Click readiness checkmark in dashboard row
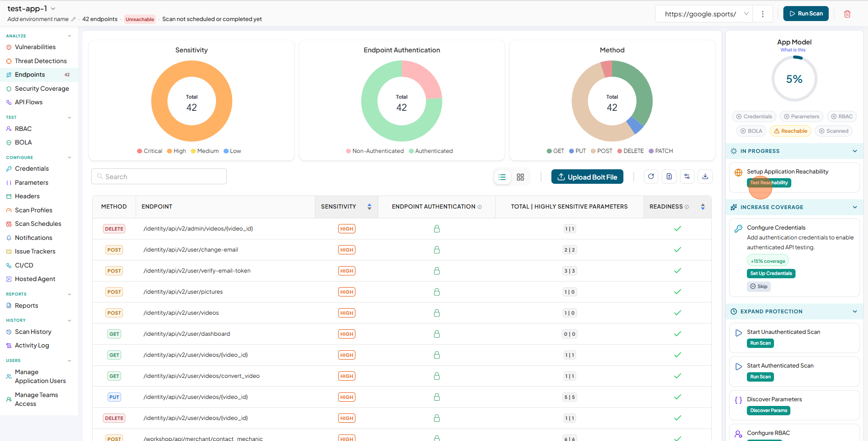Image resolution: width=868 pixels, height=441 pixels. pyautogui.click(x=678, y=334)
